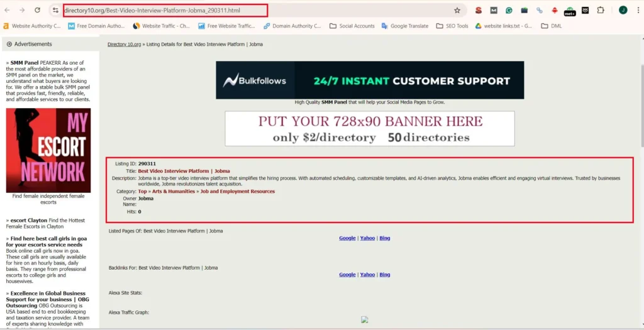Expand DML bookmark folder
644x330 pixels.
point(551,26)
